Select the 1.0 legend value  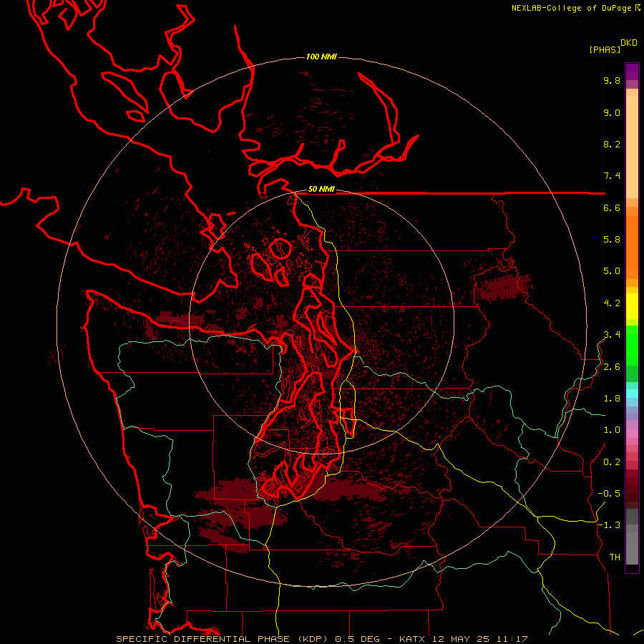point(612,430)
